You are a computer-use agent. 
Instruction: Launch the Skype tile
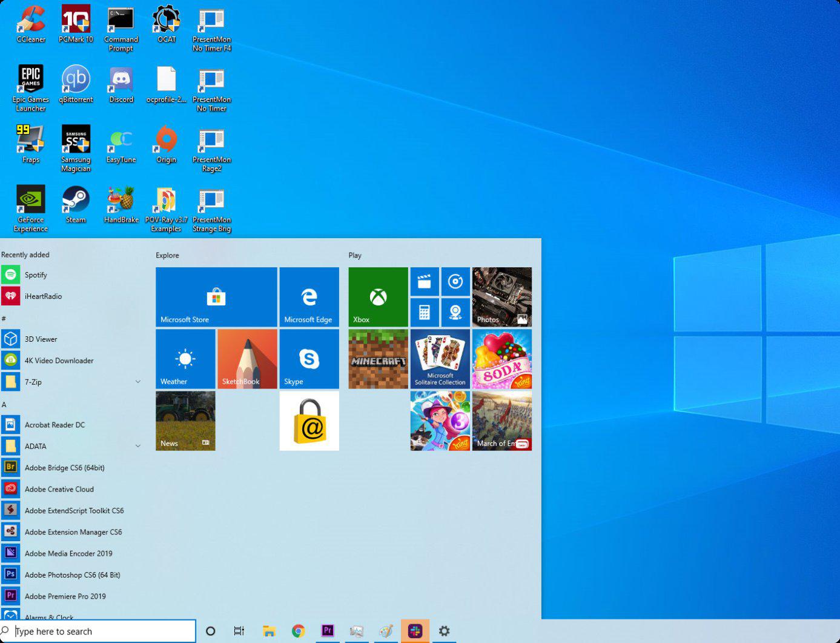click(x=309, y=358)
